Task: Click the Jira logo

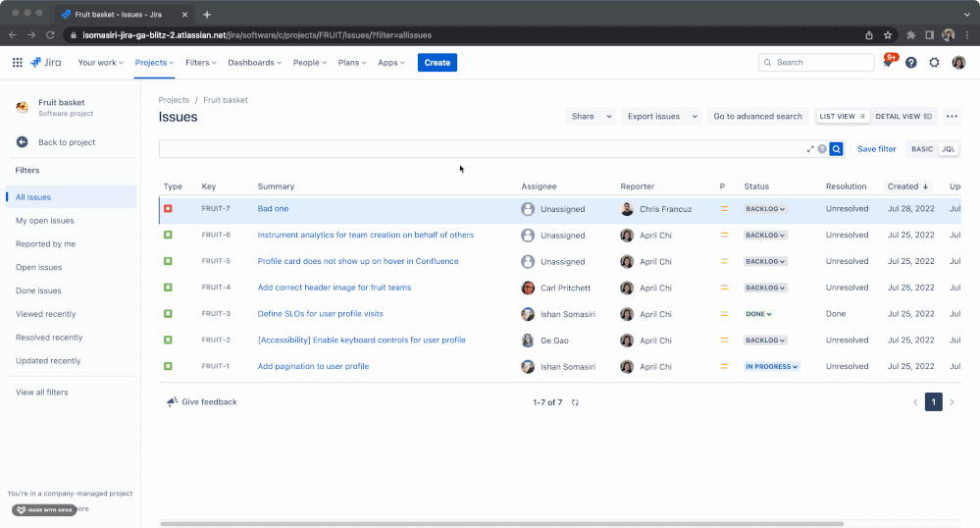Action: click(46, 63)
